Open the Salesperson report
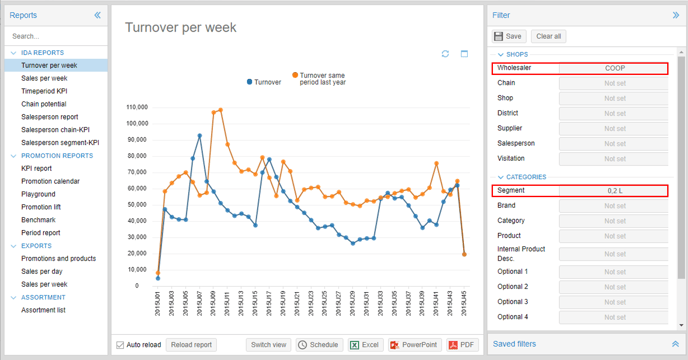 [50, 117]
